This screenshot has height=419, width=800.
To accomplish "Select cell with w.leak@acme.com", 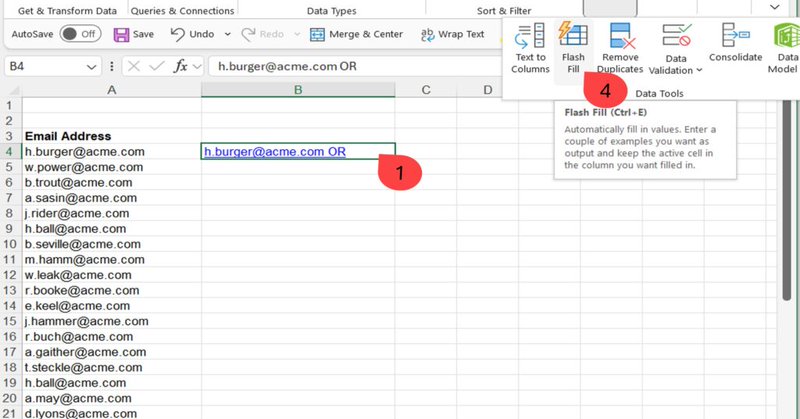I will pyautogui.click(x=112, y=275).
